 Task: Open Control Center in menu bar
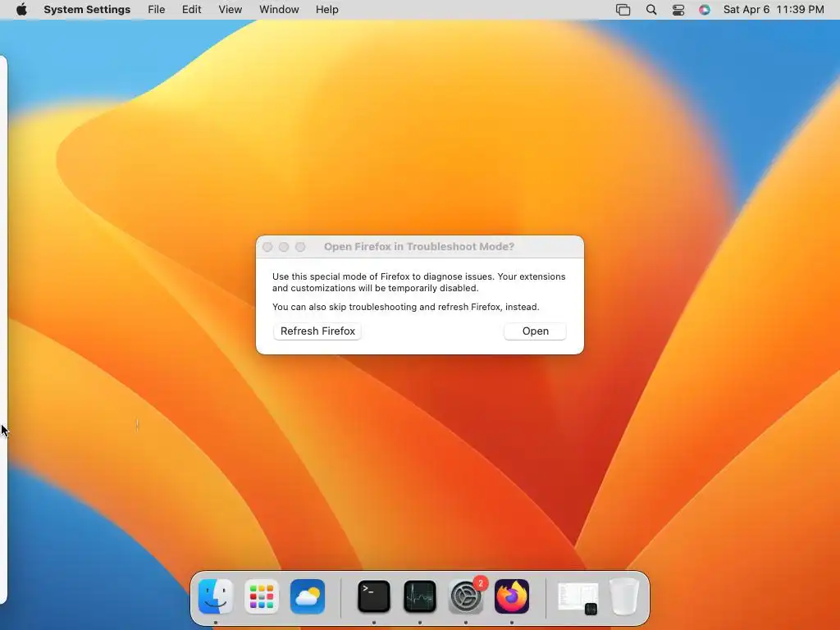coord(678,10)
